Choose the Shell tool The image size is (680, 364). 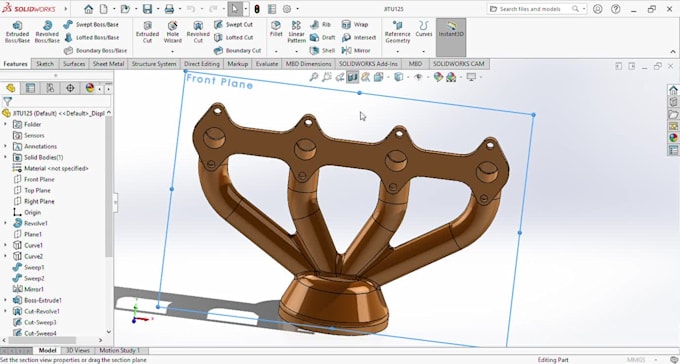point(323,50)
